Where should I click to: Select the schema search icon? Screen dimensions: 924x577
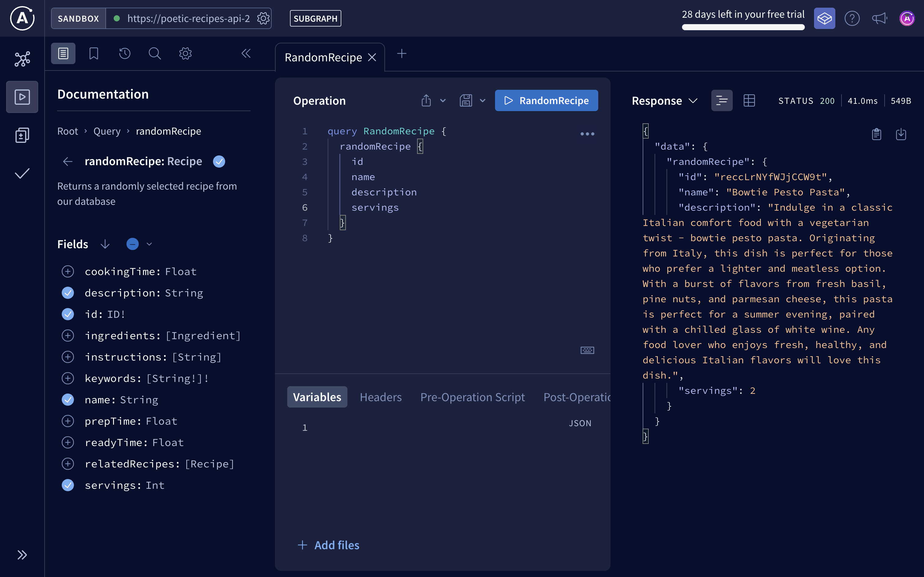point(155,53)
